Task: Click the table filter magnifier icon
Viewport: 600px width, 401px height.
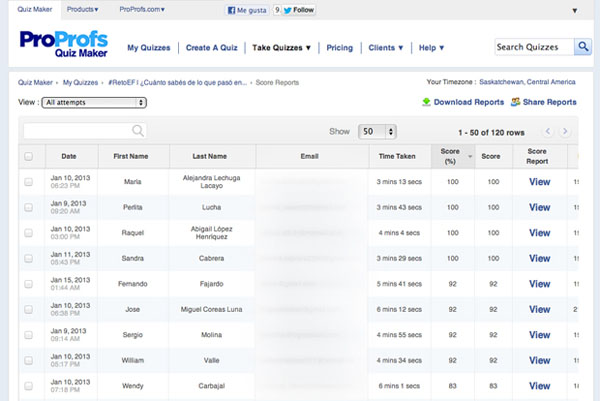Action: coord(138,131)
